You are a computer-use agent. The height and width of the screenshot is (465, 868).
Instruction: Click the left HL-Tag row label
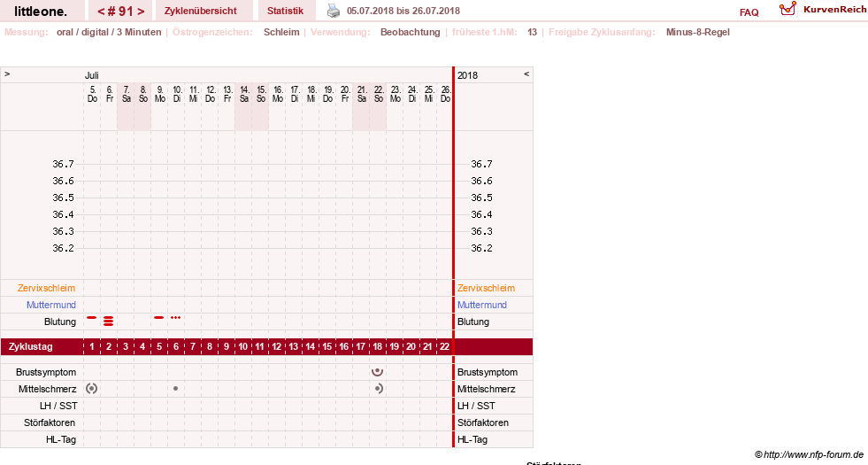pos(61,439)
